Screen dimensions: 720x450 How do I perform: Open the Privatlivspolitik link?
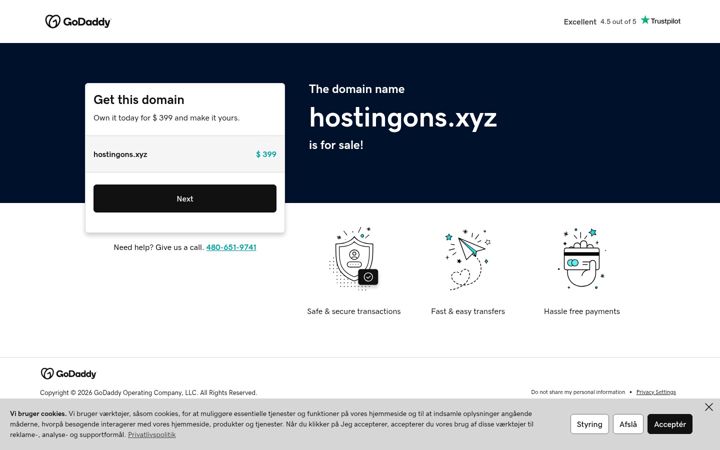pos(152,434)
